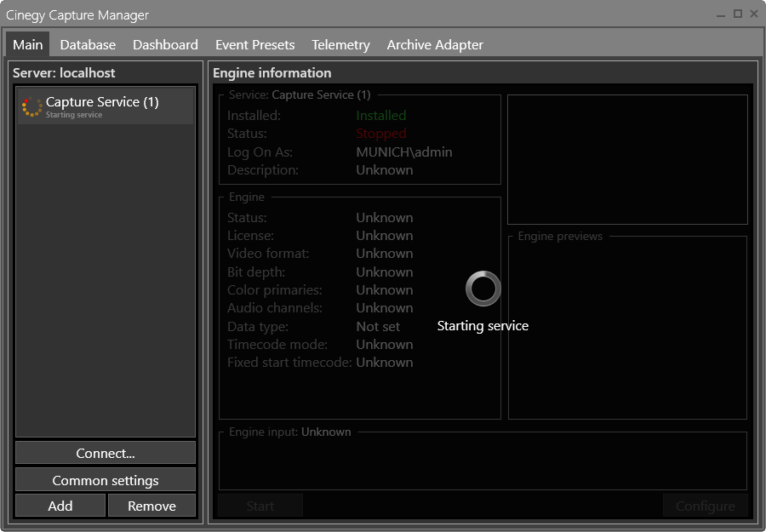Viewport: 766px width, 532px height.
Task: Select the Main tab
Action: [27, 44]
